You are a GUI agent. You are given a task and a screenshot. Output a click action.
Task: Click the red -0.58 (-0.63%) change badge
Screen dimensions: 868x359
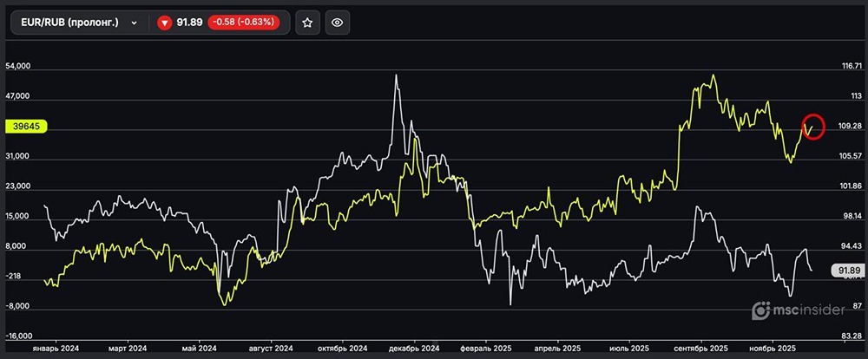[x=243, y=23]
